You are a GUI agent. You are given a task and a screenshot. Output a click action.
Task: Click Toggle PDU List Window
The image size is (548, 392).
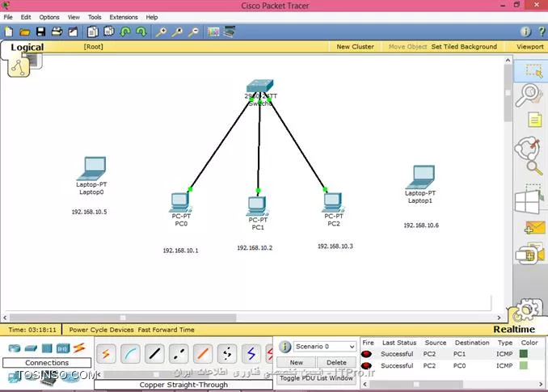click(x=316, y=378)
